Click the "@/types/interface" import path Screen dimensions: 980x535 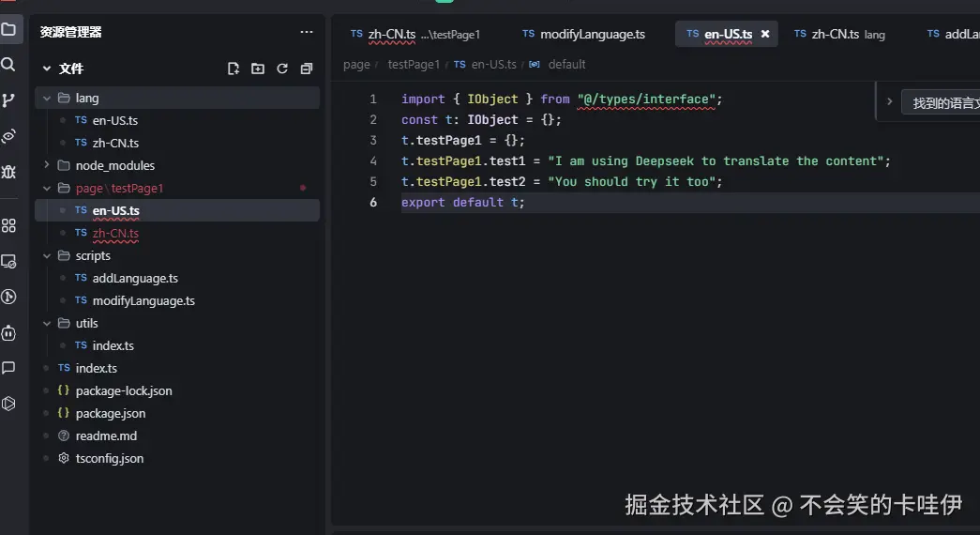coord(646,99)
